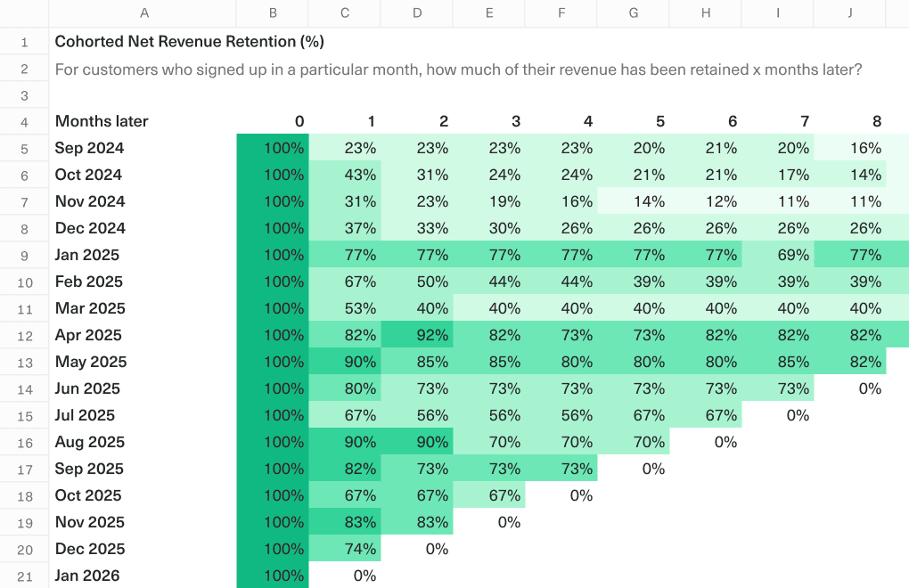Viewport: 909px width, 588px height.
Task: Click the 'Jan 2026' cohort label
Action: click(86, 576)
